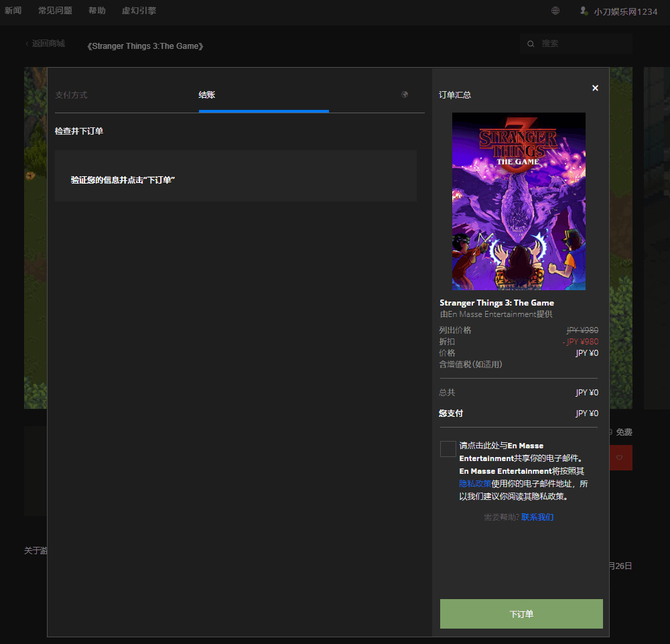
Task: Click the globe icon in the checkout tab bar
Action: tap(405, 94)
